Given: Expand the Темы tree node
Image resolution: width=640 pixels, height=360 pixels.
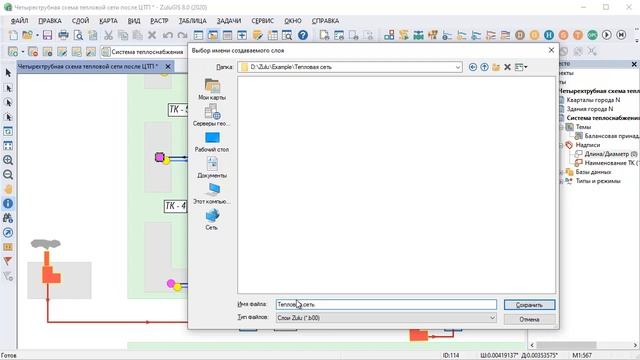Looking at the screenshot, I should pyautogui.click(x=562, y=127).
